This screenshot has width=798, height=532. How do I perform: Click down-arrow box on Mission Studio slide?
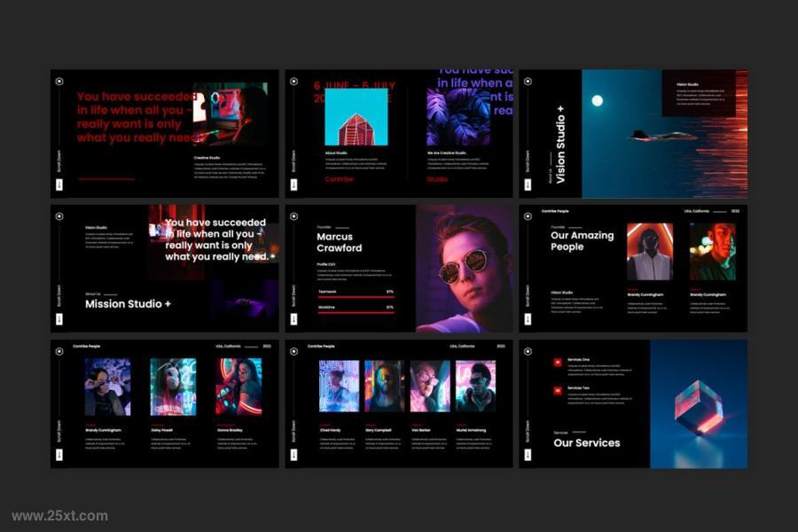59,319
